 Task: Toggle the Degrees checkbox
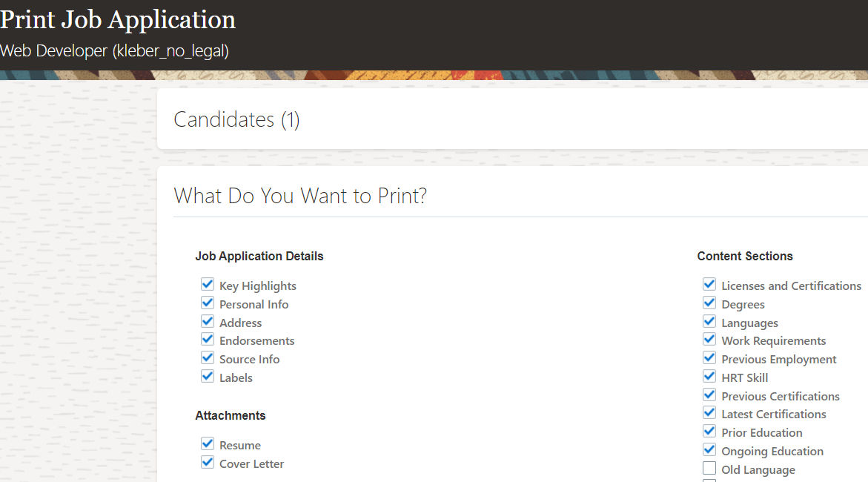(x=709, y=303)
